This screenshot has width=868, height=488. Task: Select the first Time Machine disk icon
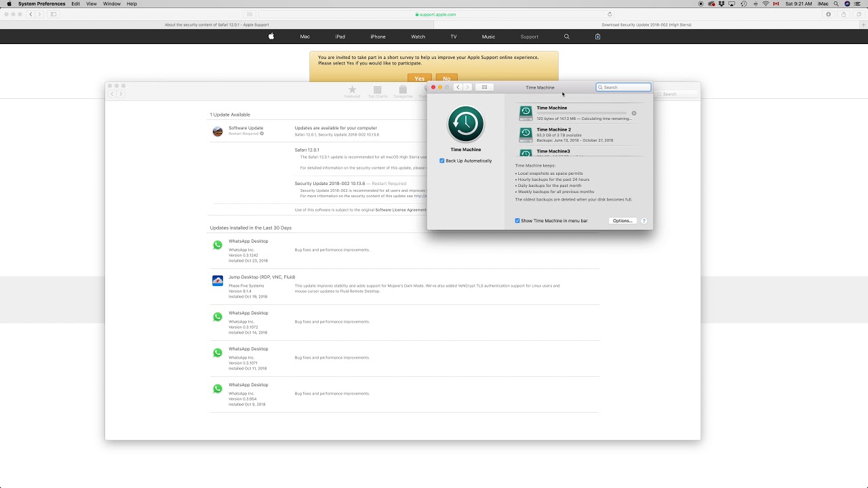tap(526, 113)
